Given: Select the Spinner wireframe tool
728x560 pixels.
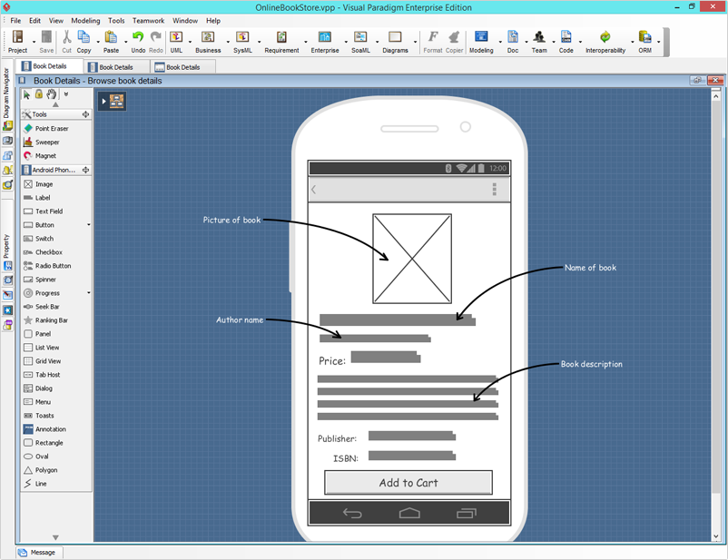Looking at the screenshot, I should 43,280.
